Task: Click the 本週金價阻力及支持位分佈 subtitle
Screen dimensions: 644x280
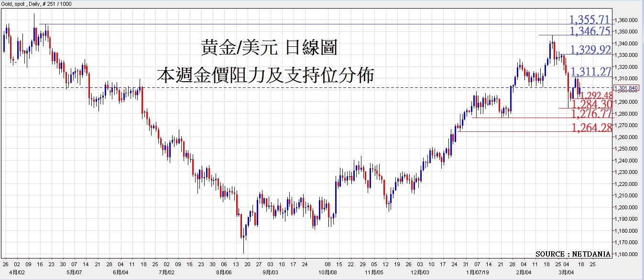Action: (x=266, y=75)
